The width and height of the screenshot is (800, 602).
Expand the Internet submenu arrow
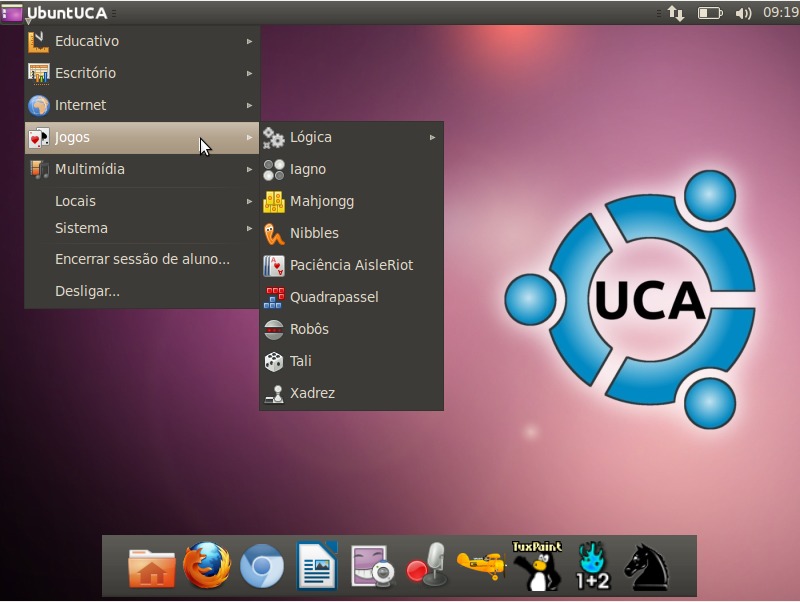point(249,106)
